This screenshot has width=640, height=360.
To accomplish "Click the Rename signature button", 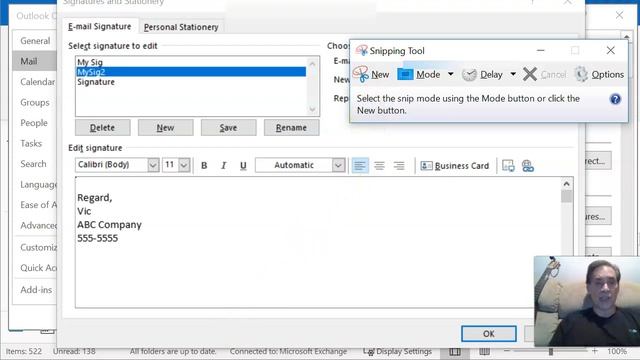I will 291,128.
